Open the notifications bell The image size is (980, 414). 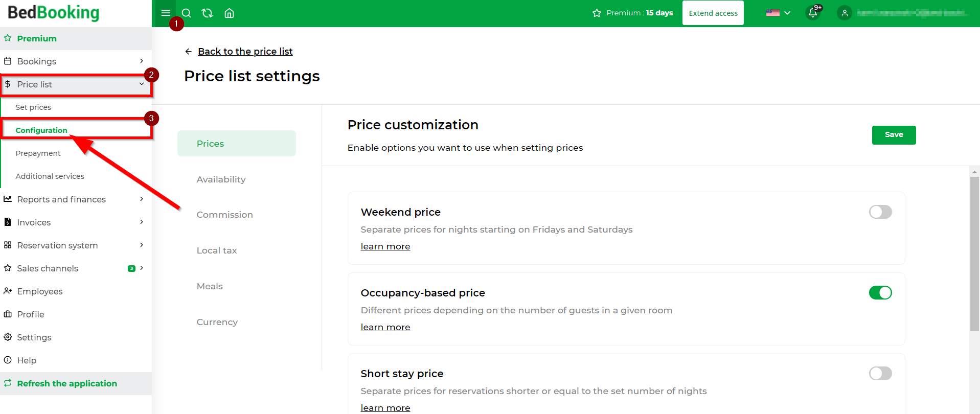click(813, 13)
